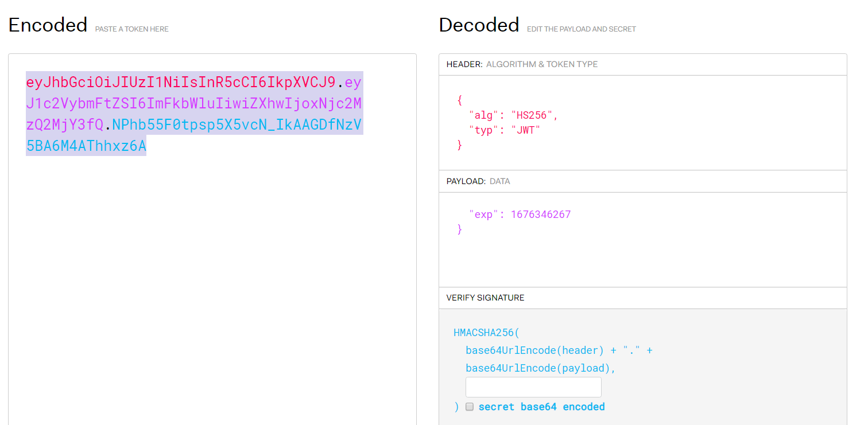Click the EDIT THE PAYLOAD AND SECRET hint
Screen dimensions: 868x425
tap(581, 29)
